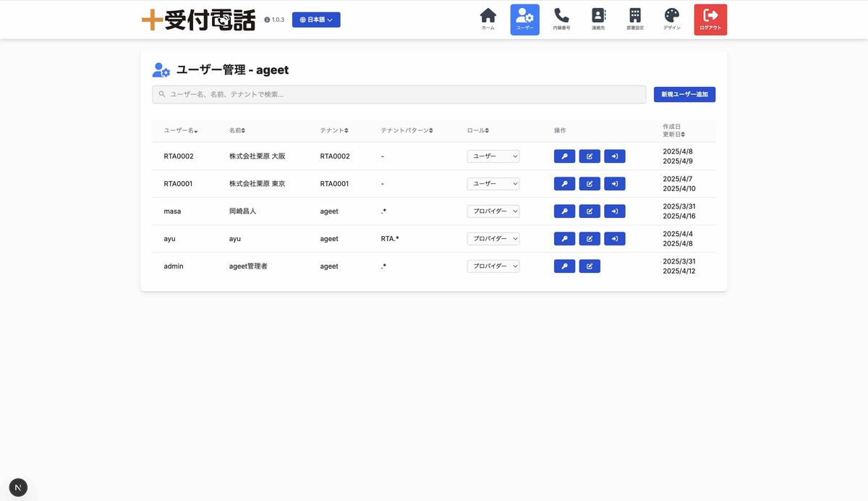Viewport: 868px width, 501px height.
Task: Click login-as icon for RTA0001
Action: [x=615, y=184]
